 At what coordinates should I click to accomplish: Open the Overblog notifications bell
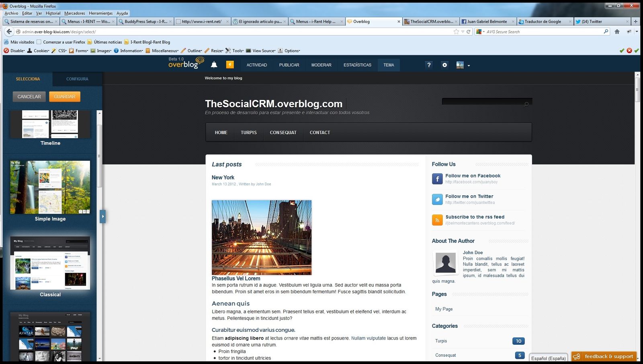pos(214,65)
